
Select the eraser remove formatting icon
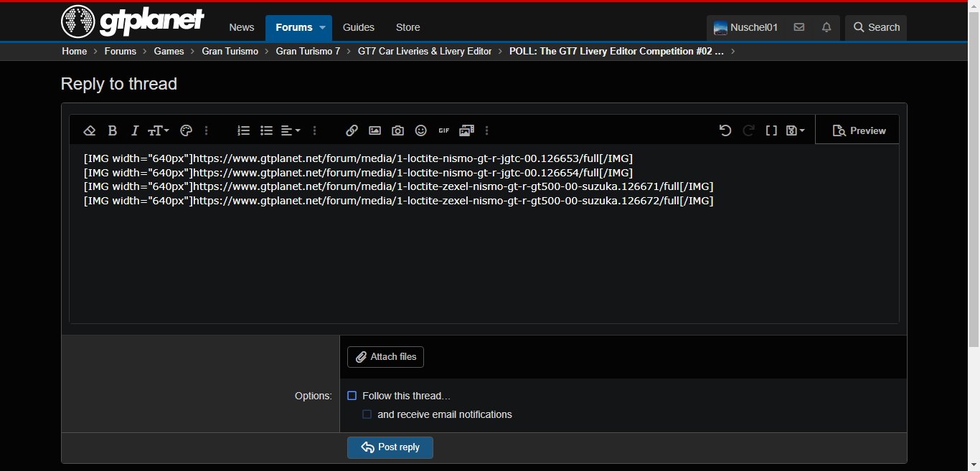click(x=90, y=130)
